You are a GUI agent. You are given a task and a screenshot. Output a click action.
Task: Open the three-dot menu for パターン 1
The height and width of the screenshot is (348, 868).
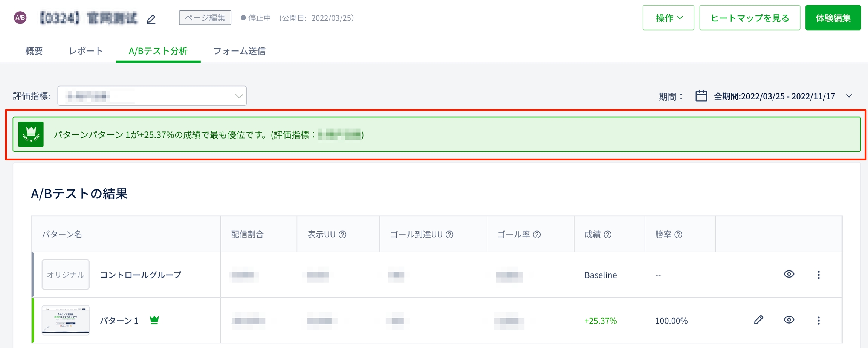(818, 321)
